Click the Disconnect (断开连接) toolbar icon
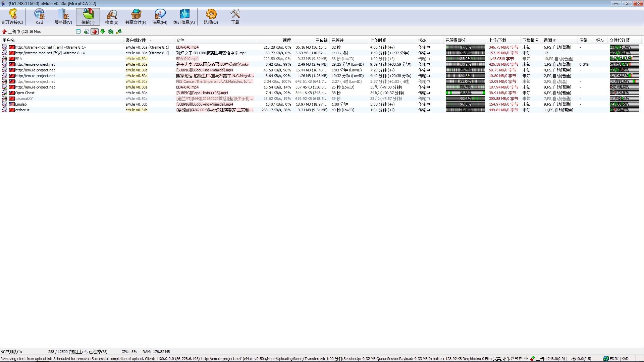 [12, 17]
